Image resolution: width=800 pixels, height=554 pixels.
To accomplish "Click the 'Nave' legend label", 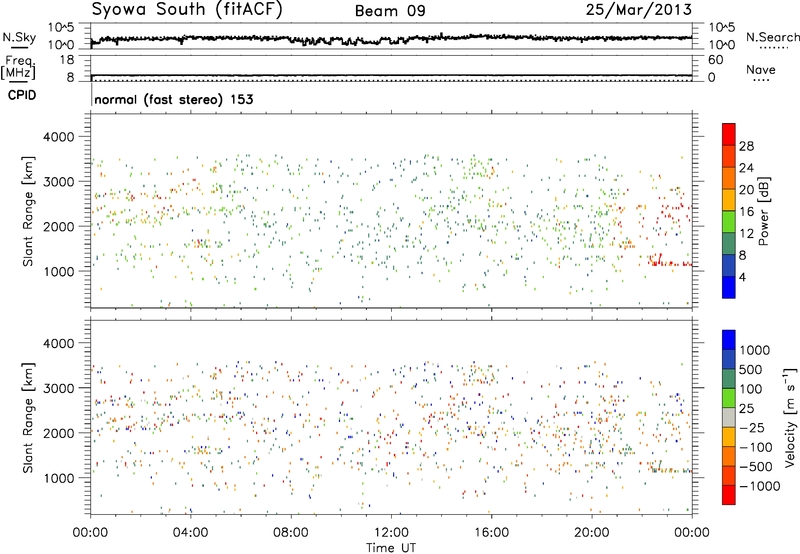I will [x=761, y=69].
